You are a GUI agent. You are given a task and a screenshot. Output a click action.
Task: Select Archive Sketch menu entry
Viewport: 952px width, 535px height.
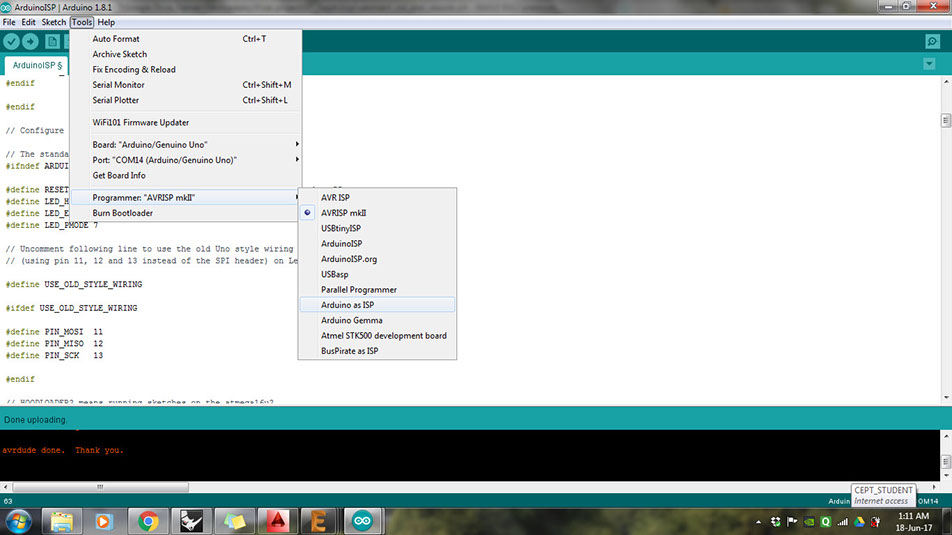click(x=186, y=54)
